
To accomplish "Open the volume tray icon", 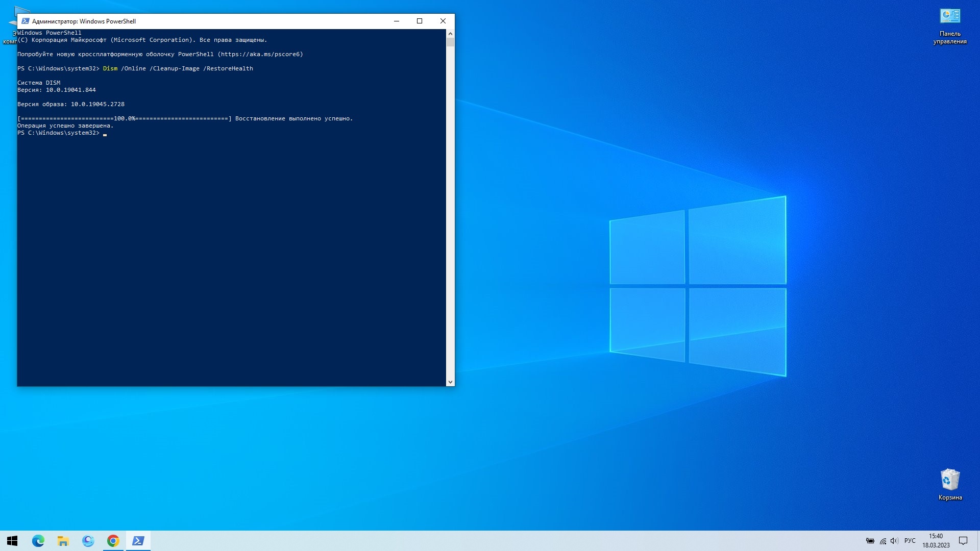I will click(x=894, y=541).
